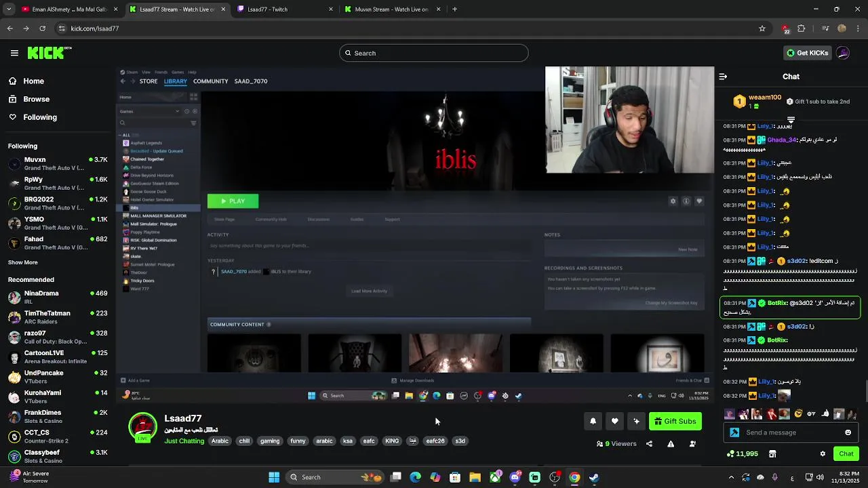Show hidden system tray icons

click(731, 477)
